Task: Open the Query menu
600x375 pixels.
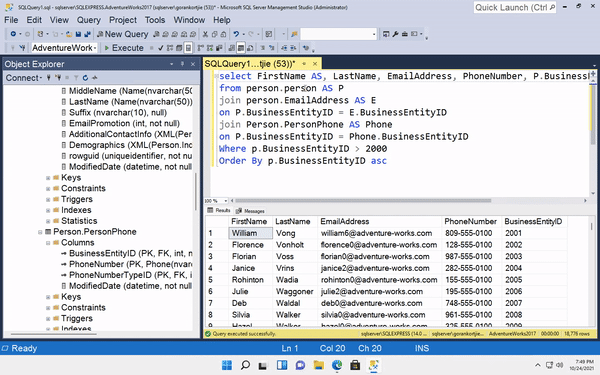Action: (88, 20)
